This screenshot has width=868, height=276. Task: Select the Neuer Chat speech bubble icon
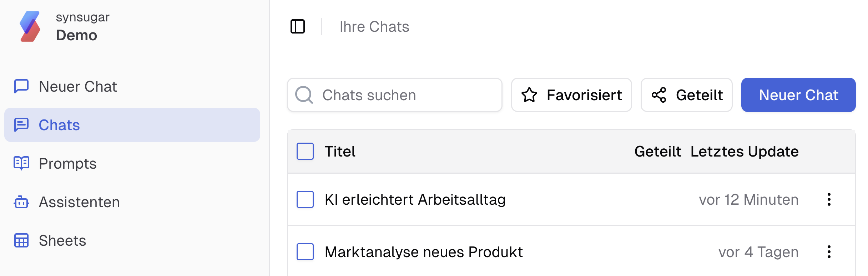click(22, 86)
